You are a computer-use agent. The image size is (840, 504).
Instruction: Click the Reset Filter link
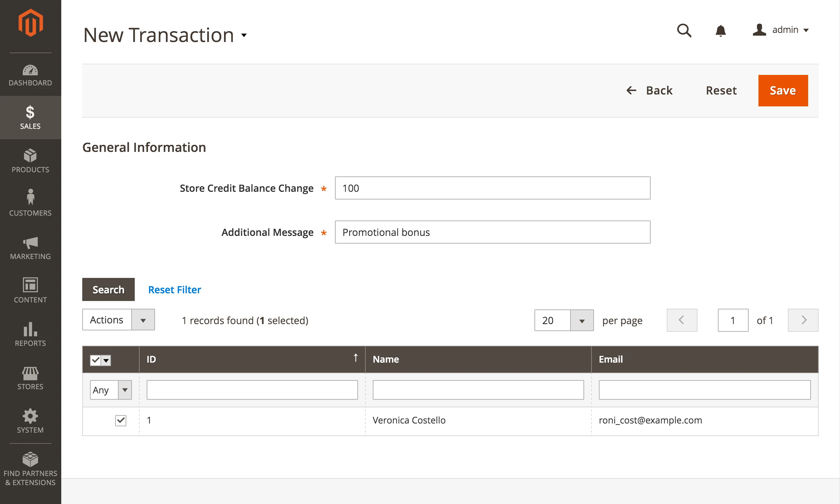point(175,289)
